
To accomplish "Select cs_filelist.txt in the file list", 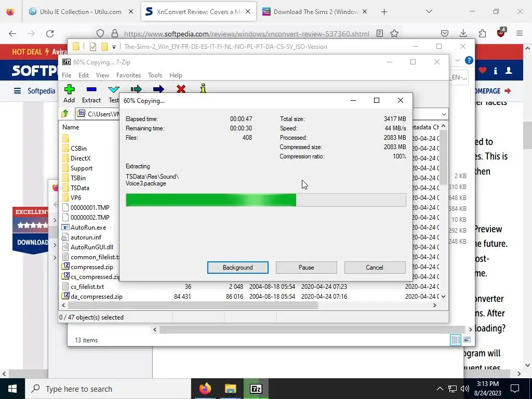I will coord(87,287).
